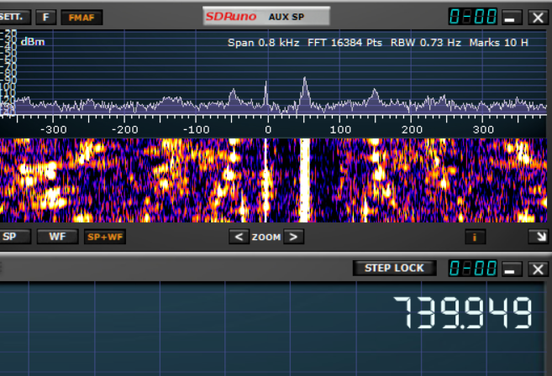Switch to WF waterfall-only view
This screenshot has height=376, width=552.
[x=57, y=237]
